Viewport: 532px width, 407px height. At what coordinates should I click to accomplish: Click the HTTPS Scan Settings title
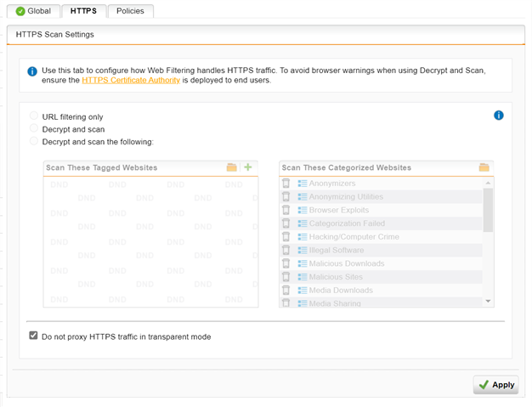[x=55, y=35]
